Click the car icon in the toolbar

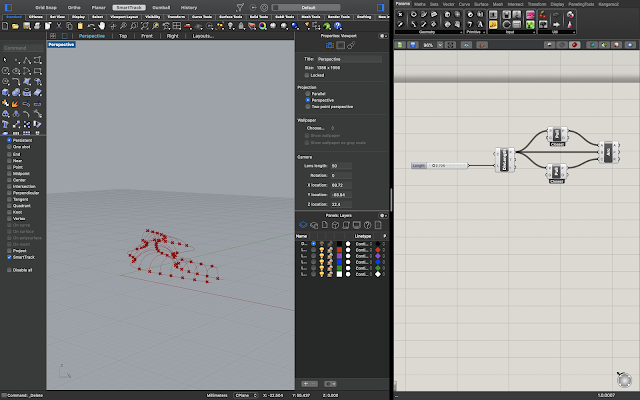(x=188, y=26)
